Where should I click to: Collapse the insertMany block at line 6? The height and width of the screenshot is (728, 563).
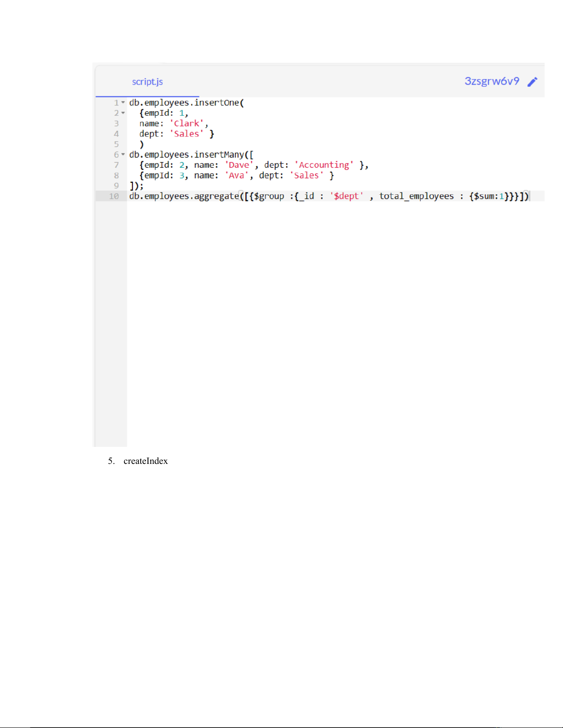click(123, 154)
